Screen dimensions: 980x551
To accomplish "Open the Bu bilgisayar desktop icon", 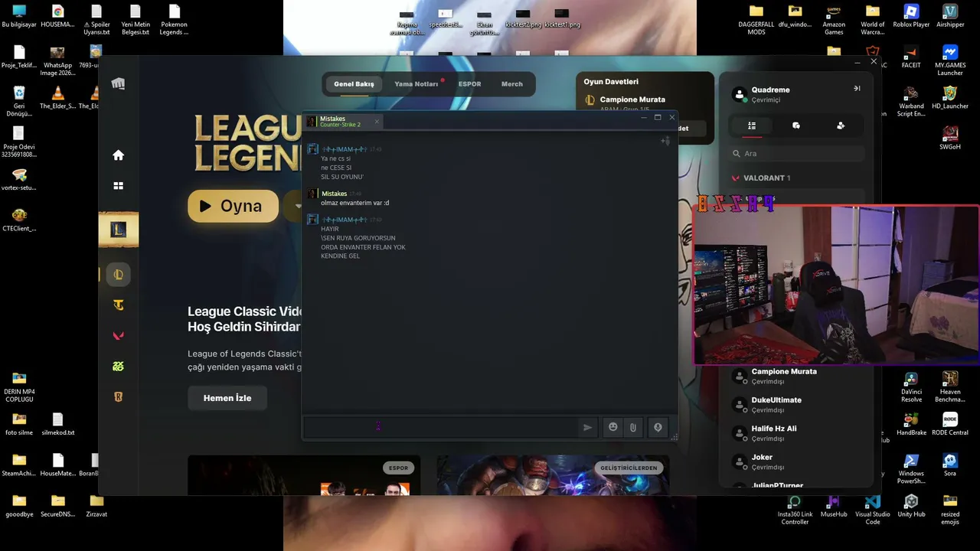I will coord(19,17).
